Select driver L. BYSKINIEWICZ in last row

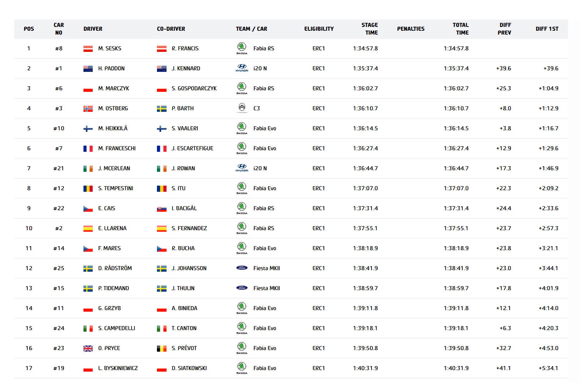click(x=118, y=368)
